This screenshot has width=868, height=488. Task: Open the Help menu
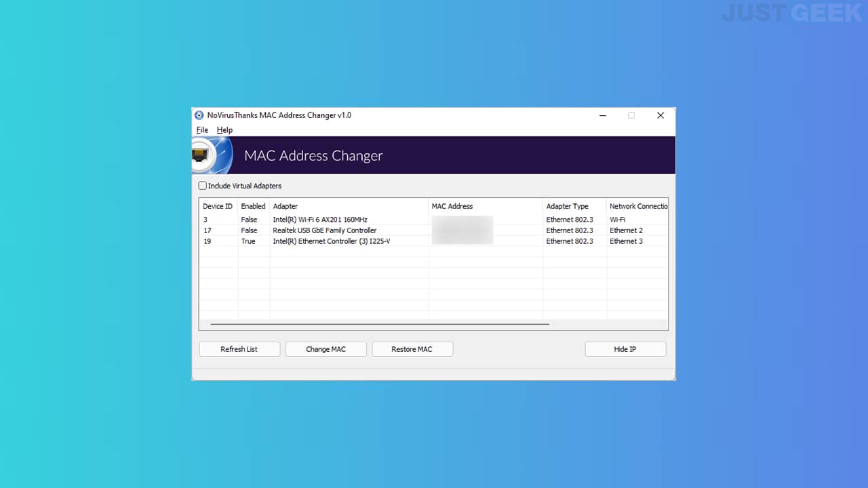[224, 130]
